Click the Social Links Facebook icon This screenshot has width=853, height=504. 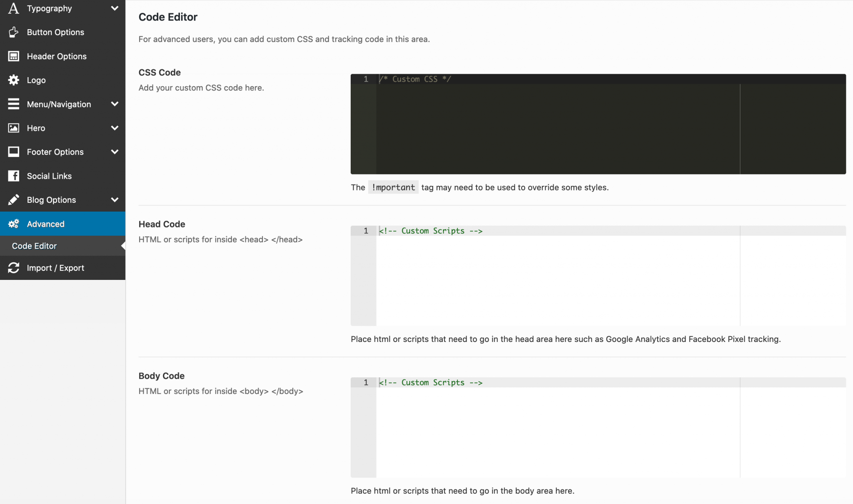click(x=13, y=176)
